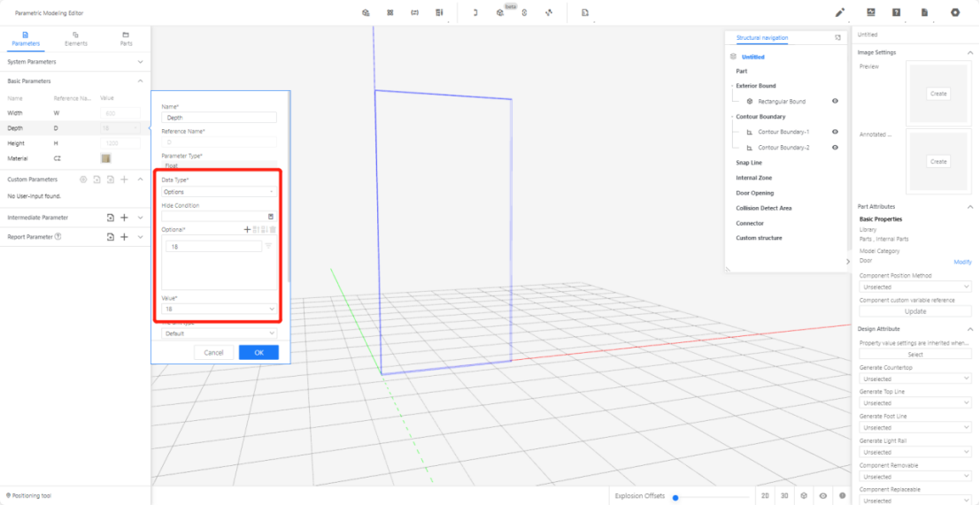Screen dimensions: 980x505
Task: Click the Modify link for Model Category
Action: (x=961, y=262)
